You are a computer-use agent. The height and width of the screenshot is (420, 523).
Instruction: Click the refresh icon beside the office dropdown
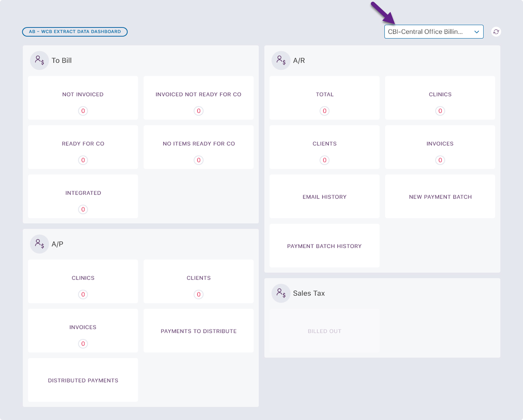[496, 32]
